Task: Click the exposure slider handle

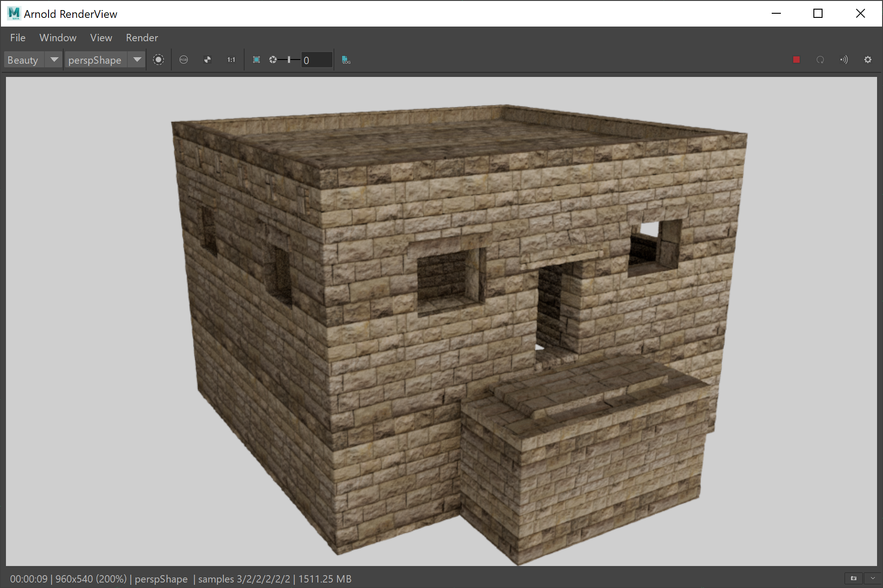Action: [289, 60]
